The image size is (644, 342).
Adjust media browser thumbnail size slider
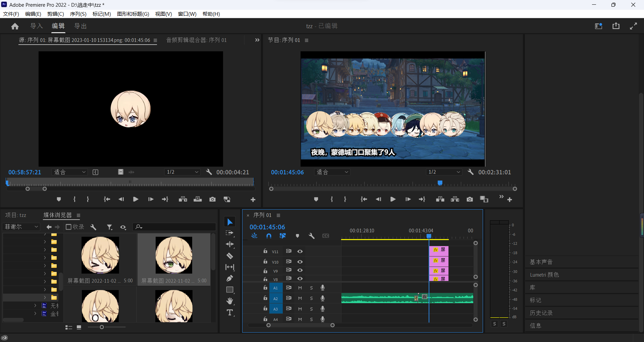(102, 327)
